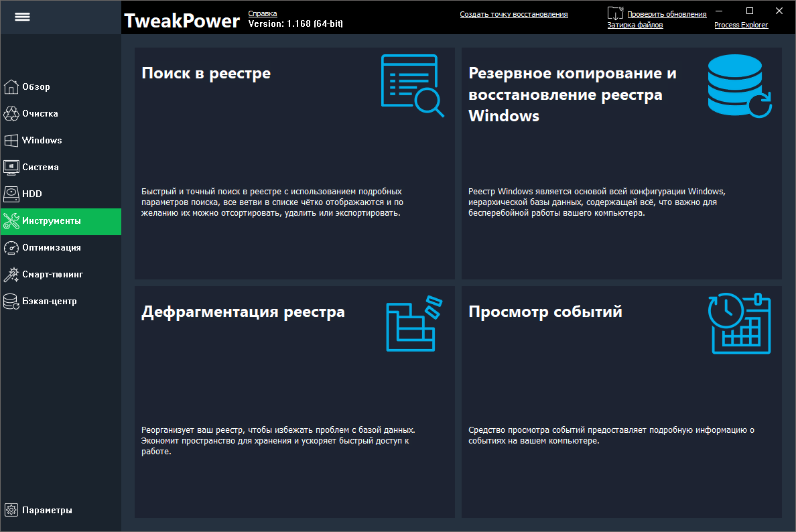Click the registry backup database icon

tap(740, 86)
